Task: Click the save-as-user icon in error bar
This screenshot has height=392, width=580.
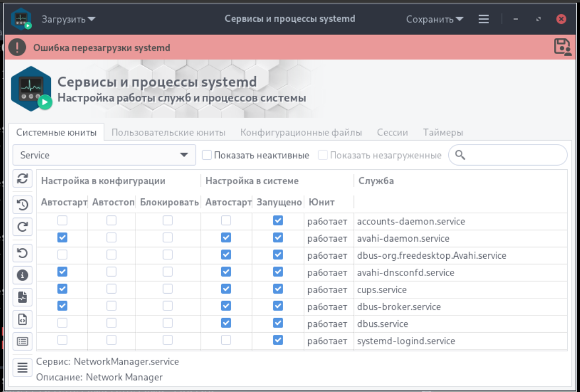Action: pyautogui.click(x=563, y=47)
